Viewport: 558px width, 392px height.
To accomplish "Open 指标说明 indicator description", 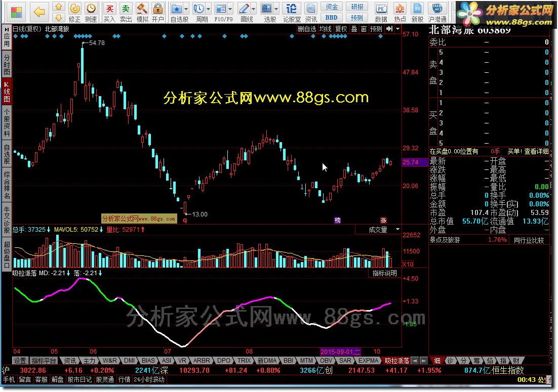I will coord(385,273).
